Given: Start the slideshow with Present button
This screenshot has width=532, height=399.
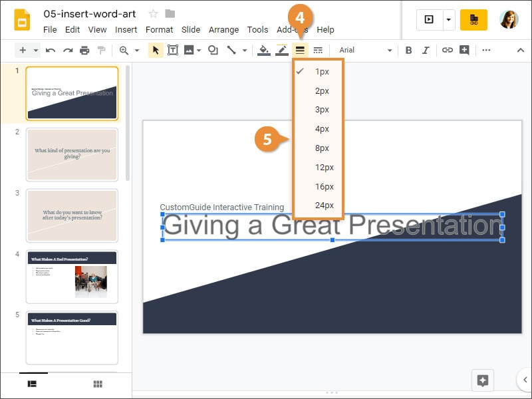Looking at the screenshot, I should tap(429, 20).
